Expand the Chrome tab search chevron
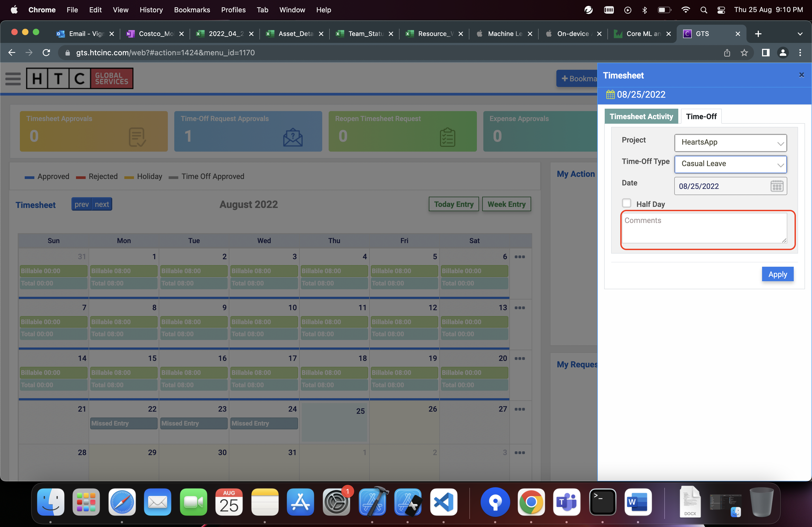This screenshot has width=812, height=527. point(800,34)
